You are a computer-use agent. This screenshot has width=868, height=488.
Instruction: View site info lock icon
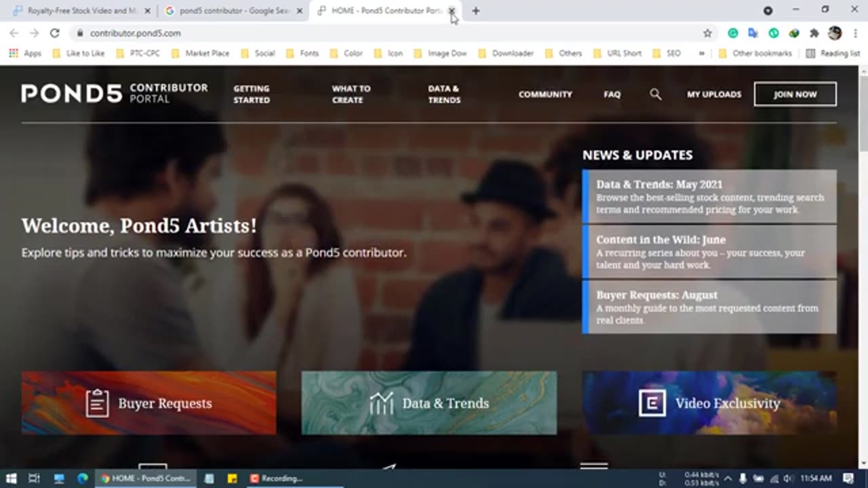80,33
